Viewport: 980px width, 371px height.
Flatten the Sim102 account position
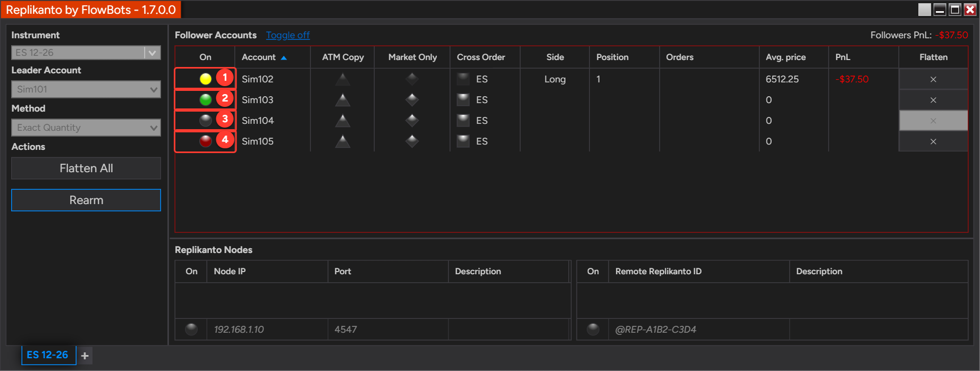(933, 79)
